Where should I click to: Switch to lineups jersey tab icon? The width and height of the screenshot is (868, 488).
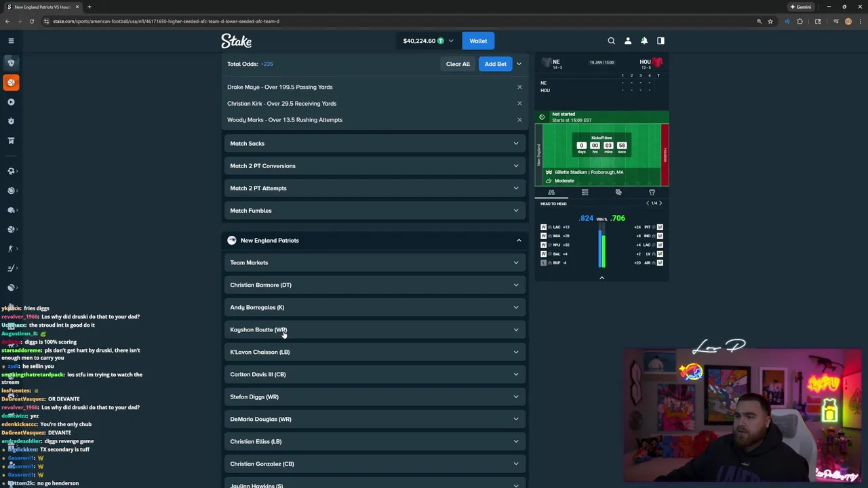(652, 192)
